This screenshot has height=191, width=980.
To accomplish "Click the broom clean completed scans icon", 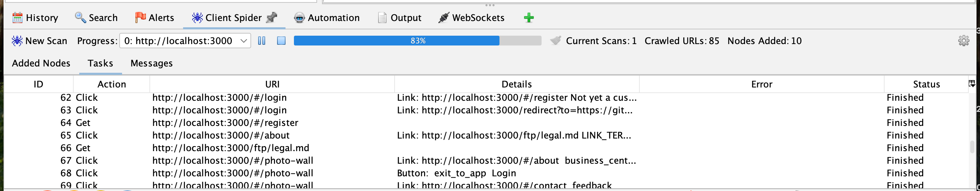I will pos(556,41).
